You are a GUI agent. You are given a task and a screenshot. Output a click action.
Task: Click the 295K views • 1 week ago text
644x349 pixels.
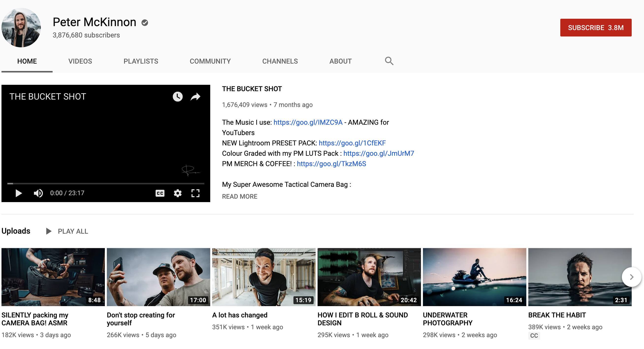(353, 335)
